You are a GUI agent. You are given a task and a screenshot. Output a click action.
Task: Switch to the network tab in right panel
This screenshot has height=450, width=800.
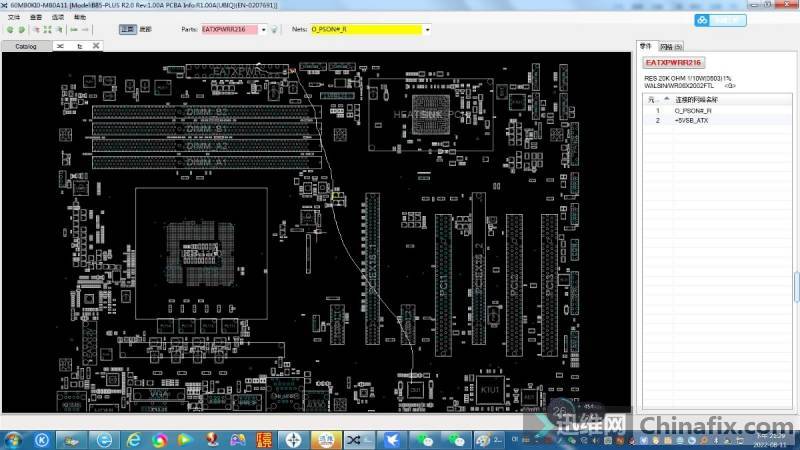[x=673, y=46]
